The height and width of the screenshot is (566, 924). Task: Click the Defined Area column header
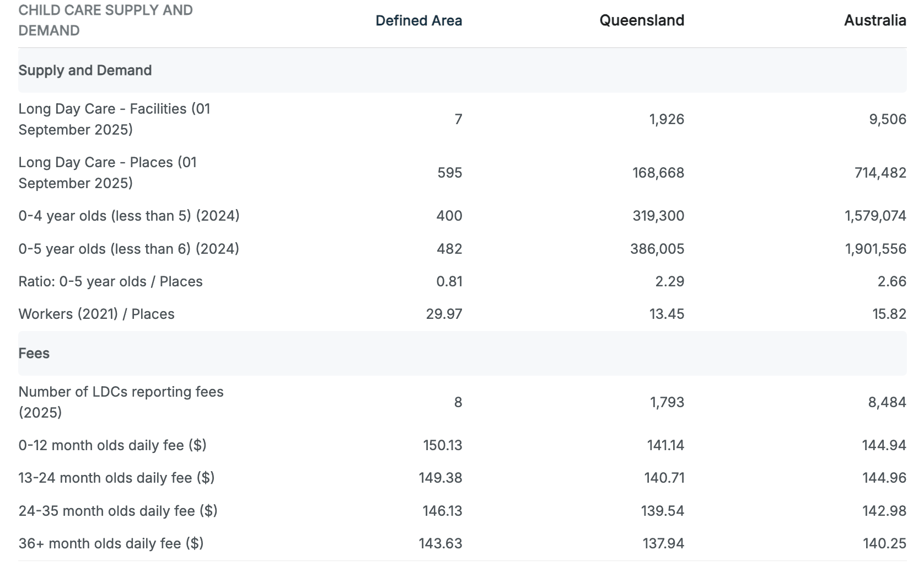coord(418,20)
